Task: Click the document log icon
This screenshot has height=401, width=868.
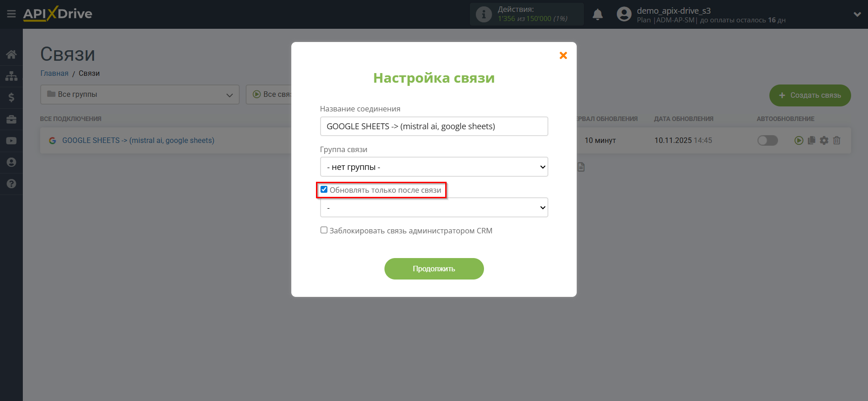Action: (581, 167)
